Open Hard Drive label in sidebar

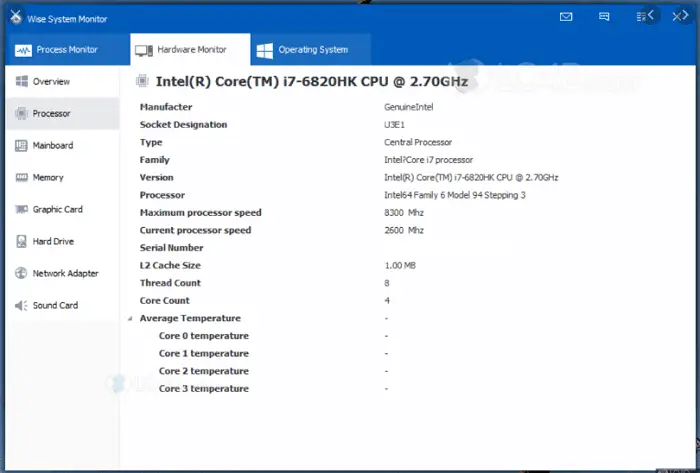click(53, 241)
